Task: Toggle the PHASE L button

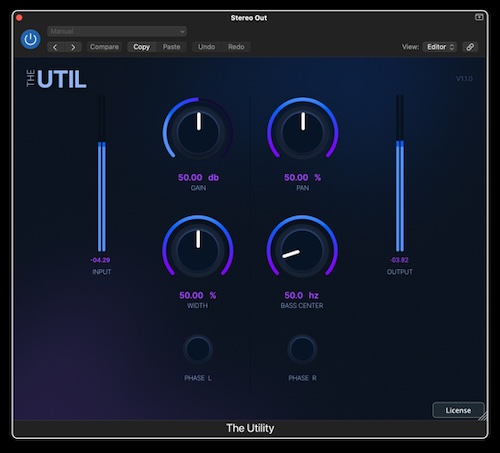Action: (x=198, y=349)
